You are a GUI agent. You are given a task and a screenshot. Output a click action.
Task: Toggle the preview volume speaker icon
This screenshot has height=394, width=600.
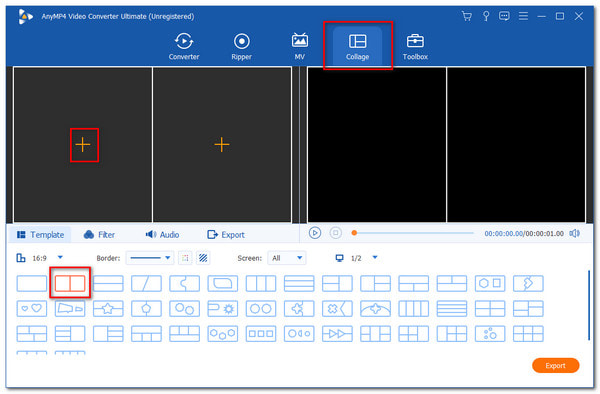574,233
